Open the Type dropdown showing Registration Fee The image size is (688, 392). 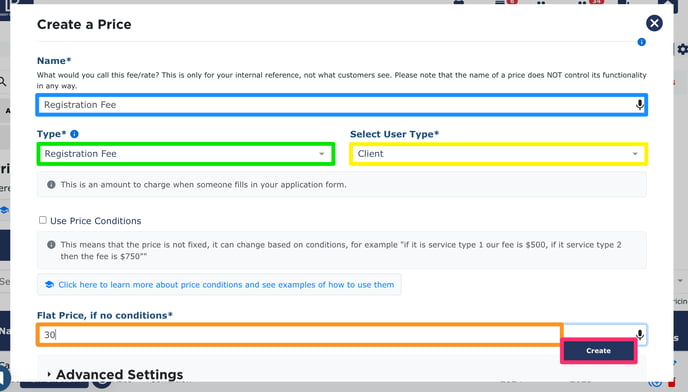(186, 154)
